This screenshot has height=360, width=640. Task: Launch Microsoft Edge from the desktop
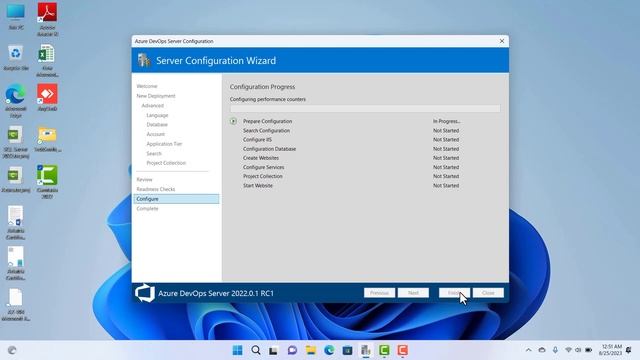pos(16,101)
